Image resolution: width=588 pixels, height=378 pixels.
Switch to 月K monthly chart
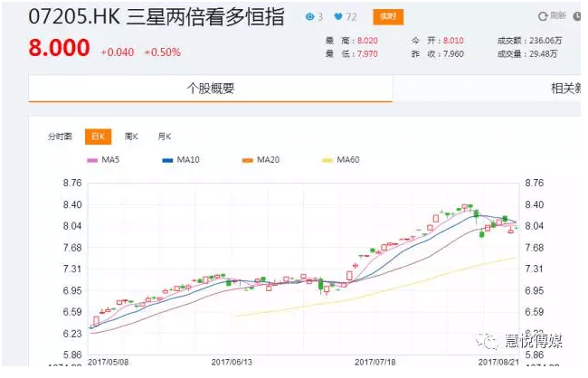165,137
